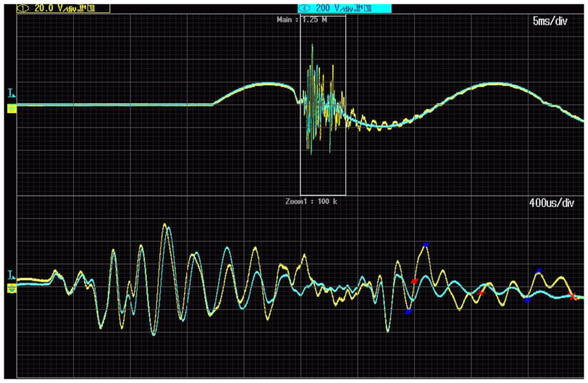Click the channel 4 circled number icon
The height and width of the screenshot is (383, 588).
click(303, 8)
